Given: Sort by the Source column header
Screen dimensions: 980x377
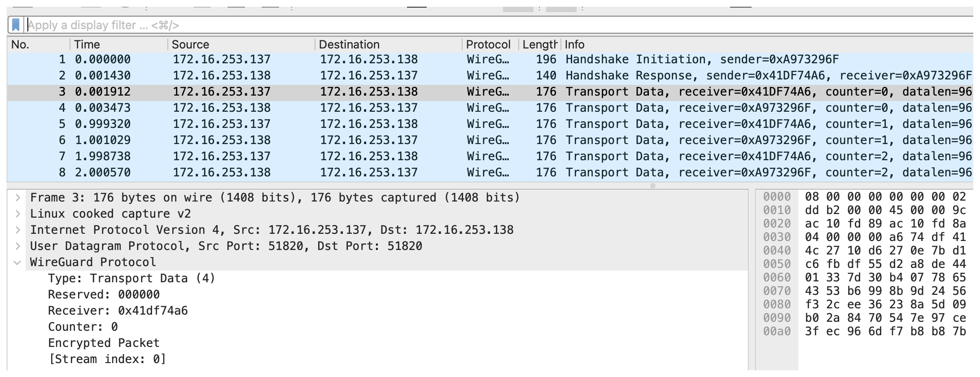Looking at the screenshot, I should [190, 44].
